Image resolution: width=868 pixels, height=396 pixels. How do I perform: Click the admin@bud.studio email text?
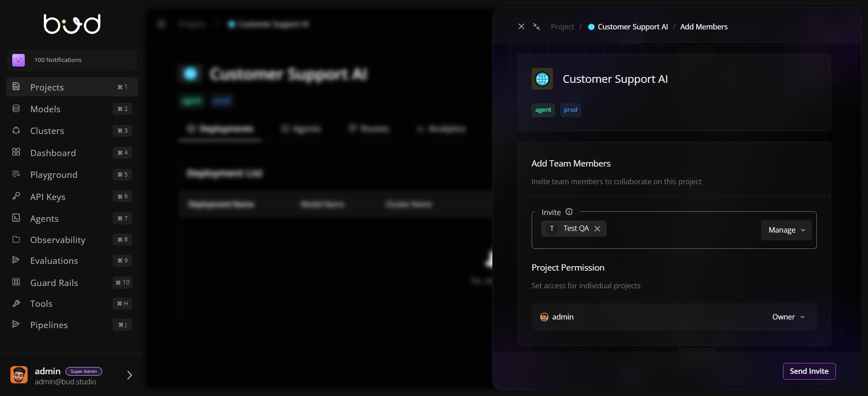coord(66,382)
